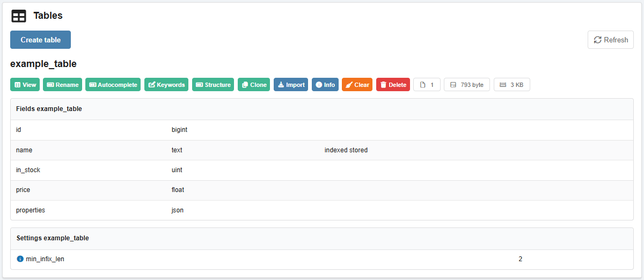Clear all data from example_table
Screen dimensions: 644x280
click(x=357, y=85)
